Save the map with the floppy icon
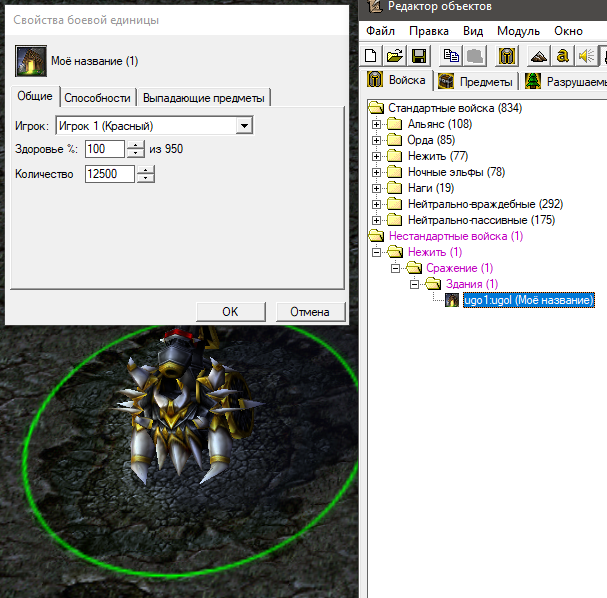 click(419, 56)
